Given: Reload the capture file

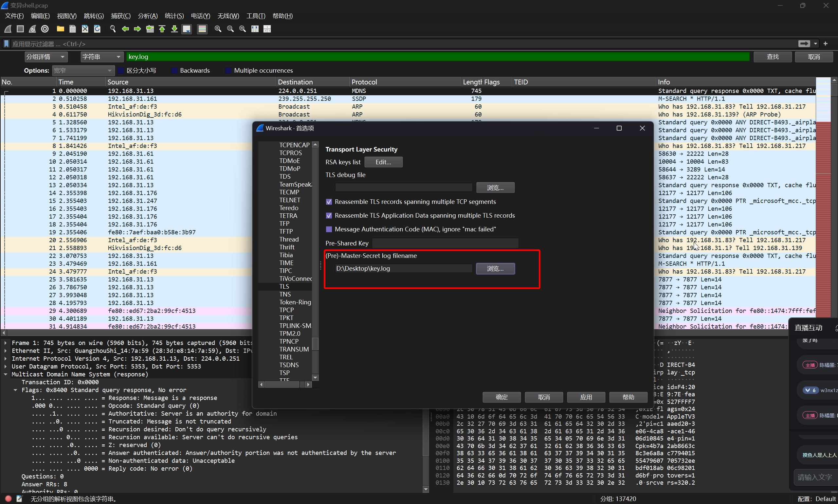Looking at the screenshot, I should pos(97,29).
